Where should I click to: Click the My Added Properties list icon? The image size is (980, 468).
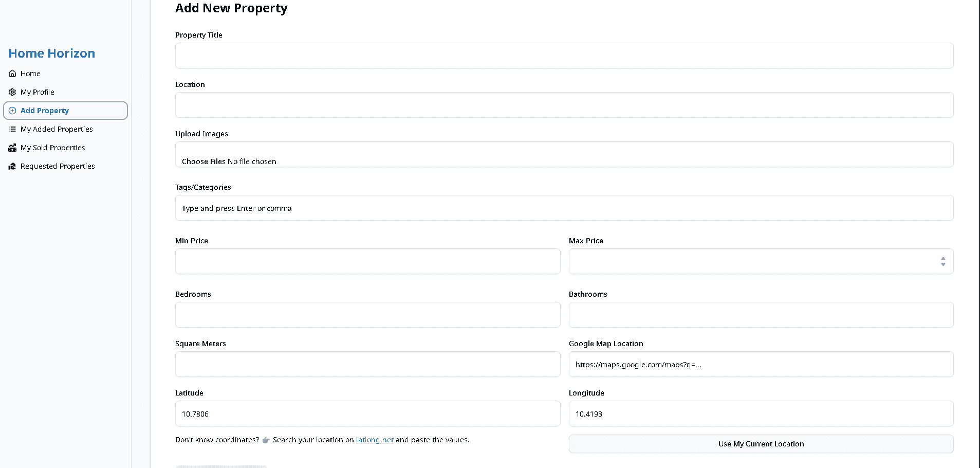(x=12, y=129)
